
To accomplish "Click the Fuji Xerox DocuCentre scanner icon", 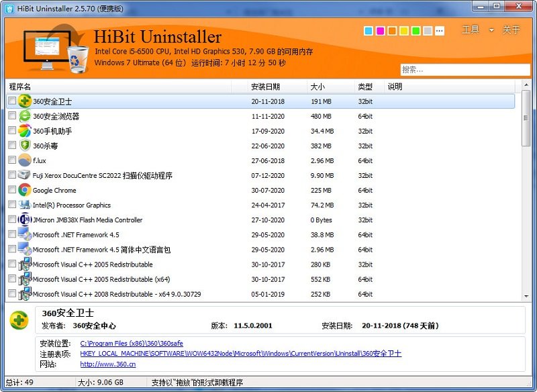I will click(24, 175).
